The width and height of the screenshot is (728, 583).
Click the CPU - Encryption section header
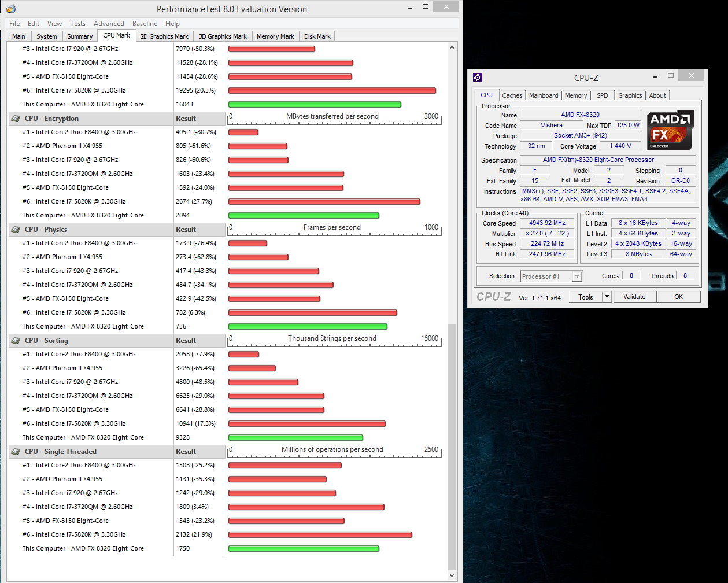(116, 119)
